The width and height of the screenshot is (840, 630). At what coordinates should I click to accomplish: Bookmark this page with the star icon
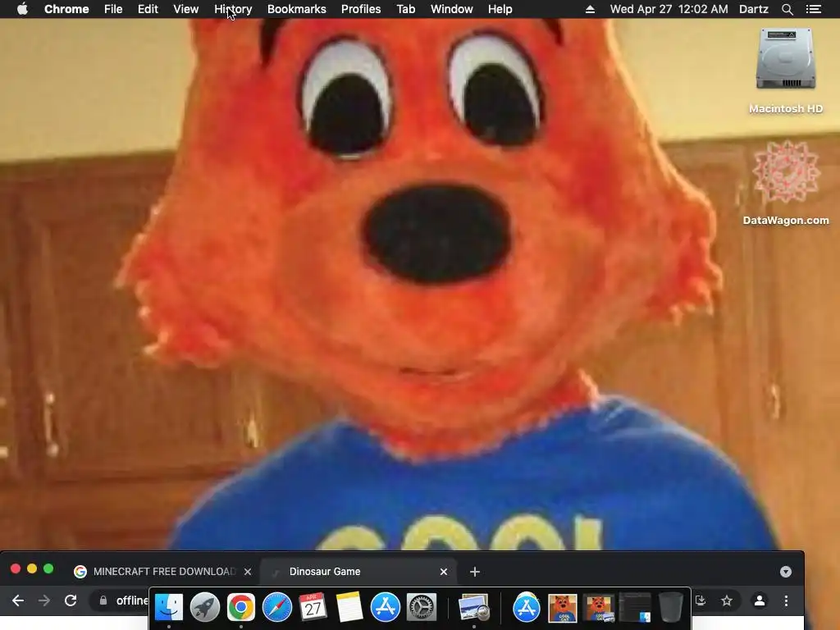727,600
